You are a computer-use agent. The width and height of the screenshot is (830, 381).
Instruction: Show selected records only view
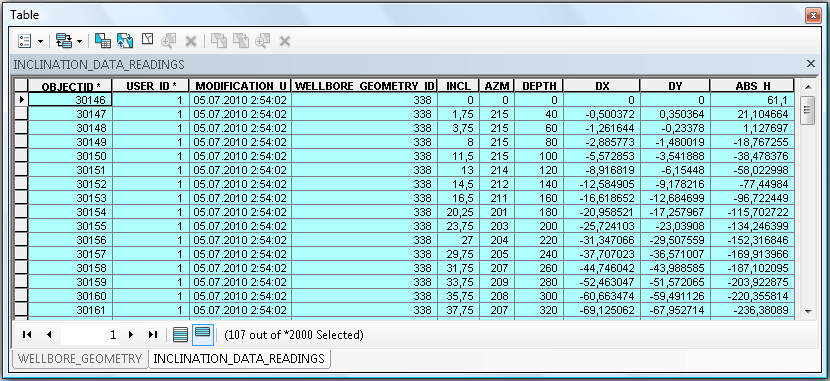coord(203,334)
